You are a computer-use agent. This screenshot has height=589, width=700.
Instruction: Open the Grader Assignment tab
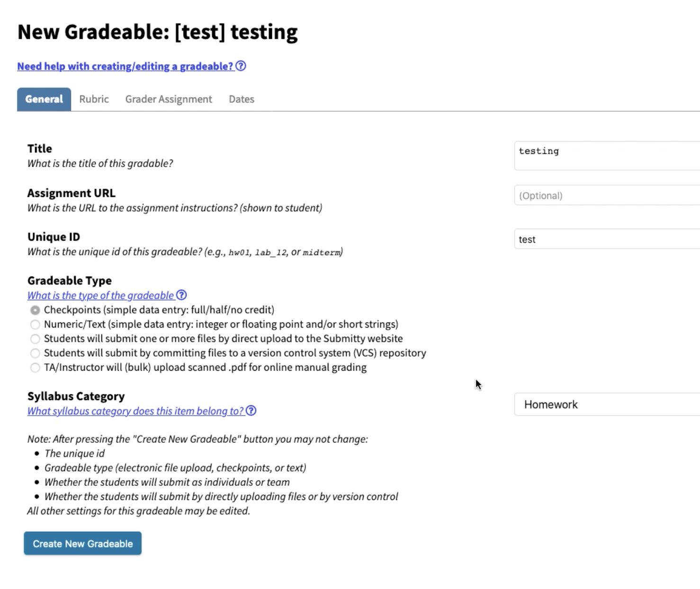pos(169,99)
